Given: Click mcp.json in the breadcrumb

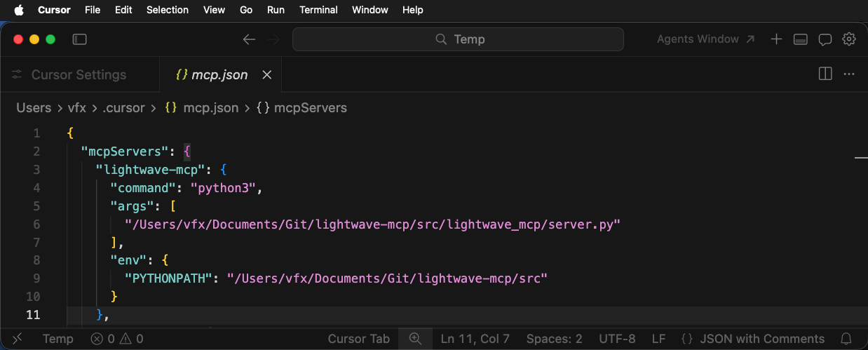Looking at the screenshot, I should coord(210,108).
